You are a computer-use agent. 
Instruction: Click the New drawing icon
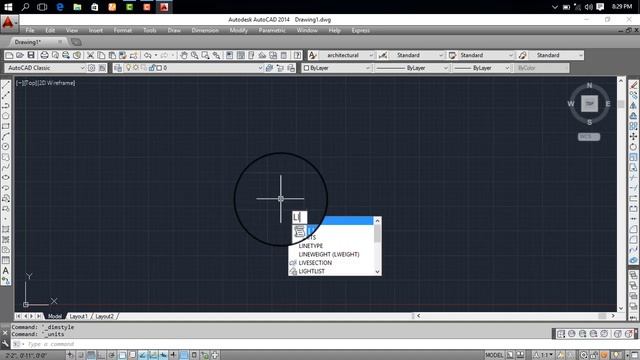point(9,55)
